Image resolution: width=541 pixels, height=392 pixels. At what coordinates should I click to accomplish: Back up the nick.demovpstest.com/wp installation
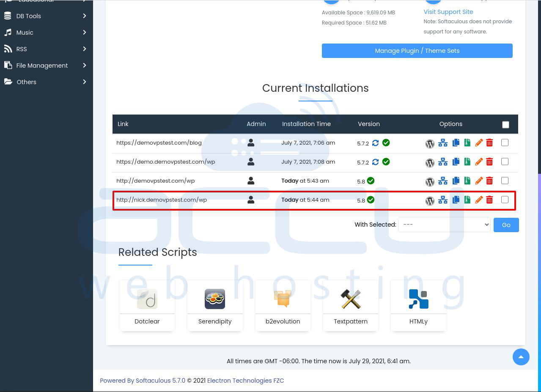[467, 200]
